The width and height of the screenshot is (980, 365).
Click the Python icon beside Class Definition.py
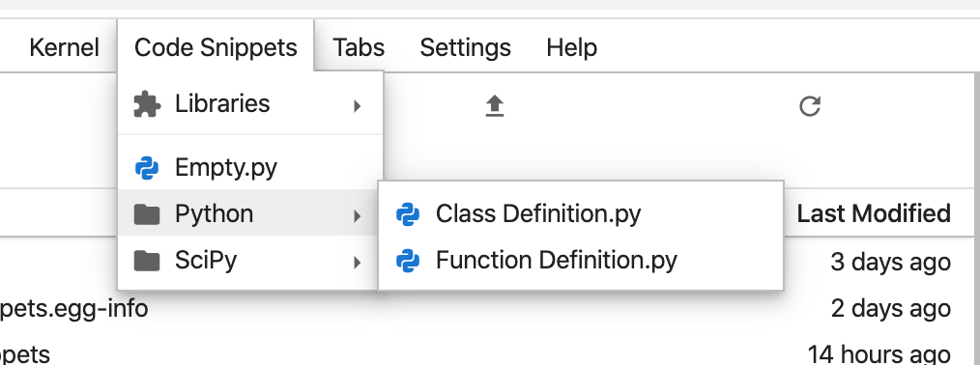408,214
